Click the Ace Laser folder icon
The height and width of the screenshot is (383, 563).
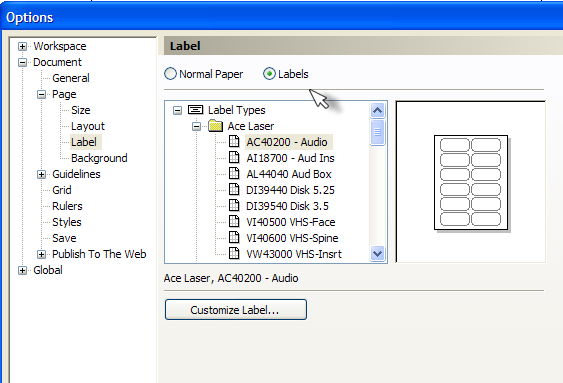click(x=215, y=126)
